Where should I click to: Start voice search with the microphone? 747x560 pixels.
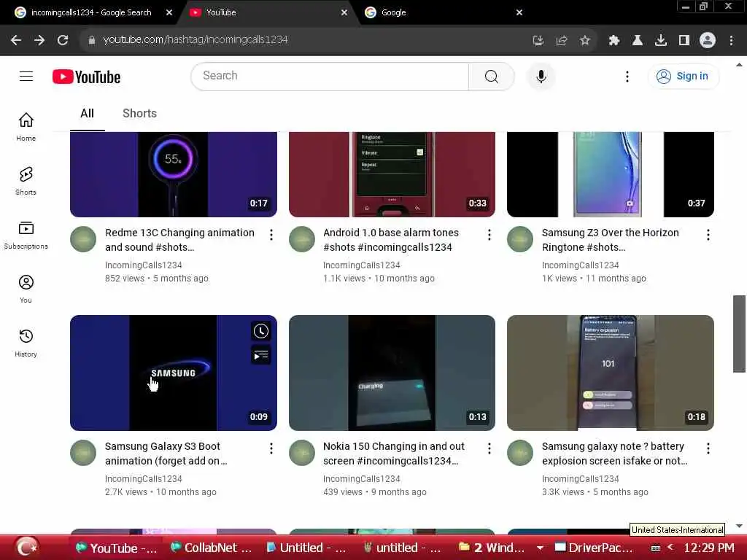point(541,76)
